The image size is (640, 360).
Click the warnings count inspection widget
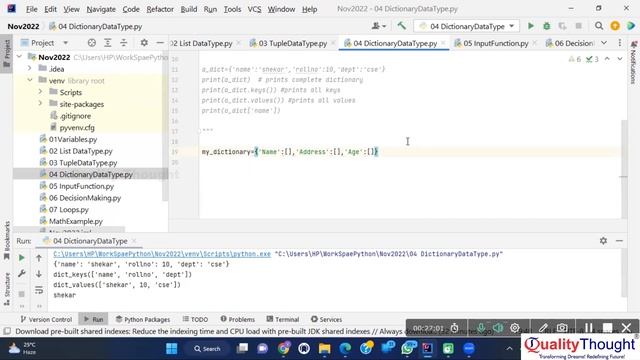point(575,59)
